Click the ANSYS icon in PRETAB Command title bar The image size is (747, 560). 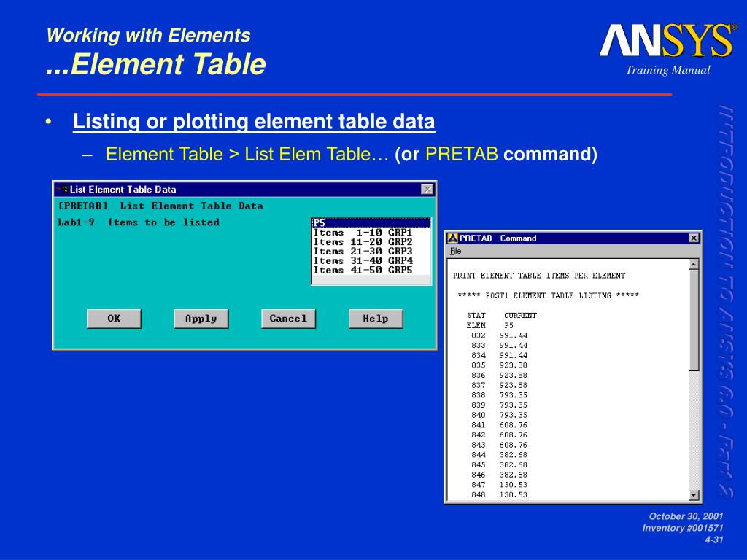(x=452, y=238)
